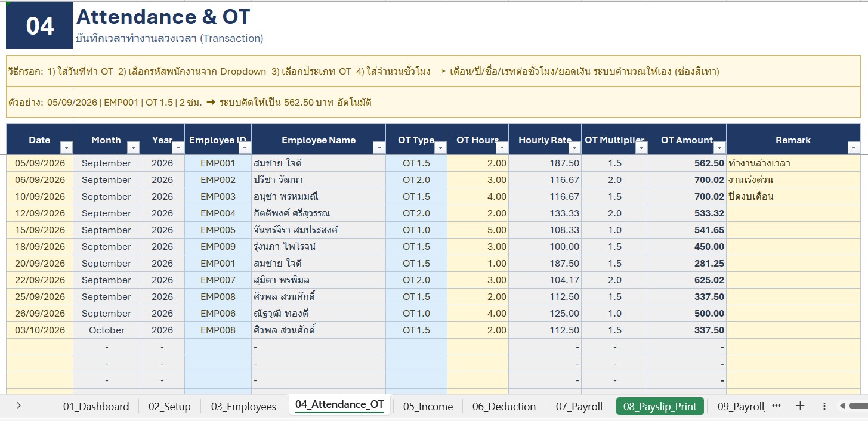
Task: Open the vertical three-dot sheet options icon
Action: pyautogui.click(x=824, y=406)
